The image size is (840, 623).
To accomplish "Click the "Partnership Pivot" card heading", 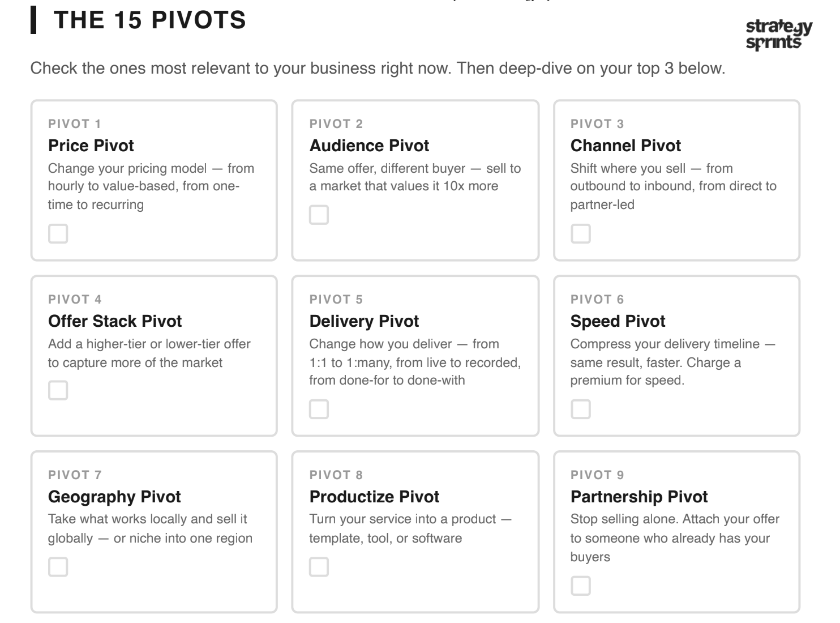I will point(639,497).
